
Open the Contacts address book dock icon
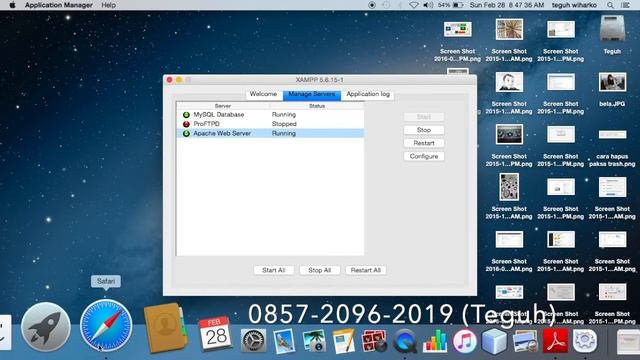point(165,327)
